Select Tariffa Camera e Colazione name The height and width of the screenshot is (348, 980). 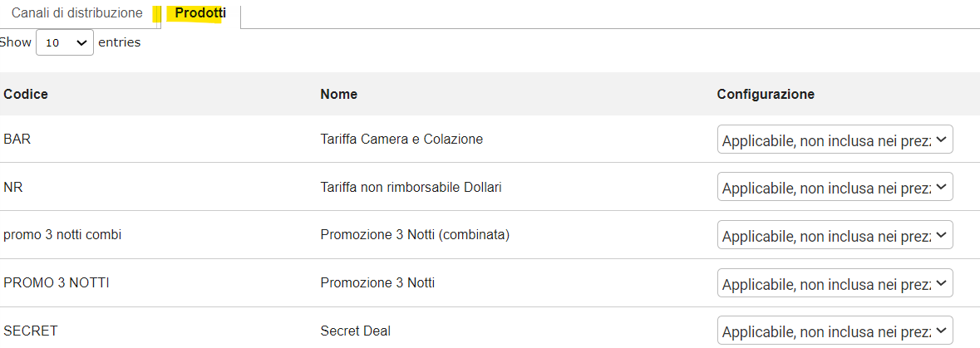coord(401,140)
